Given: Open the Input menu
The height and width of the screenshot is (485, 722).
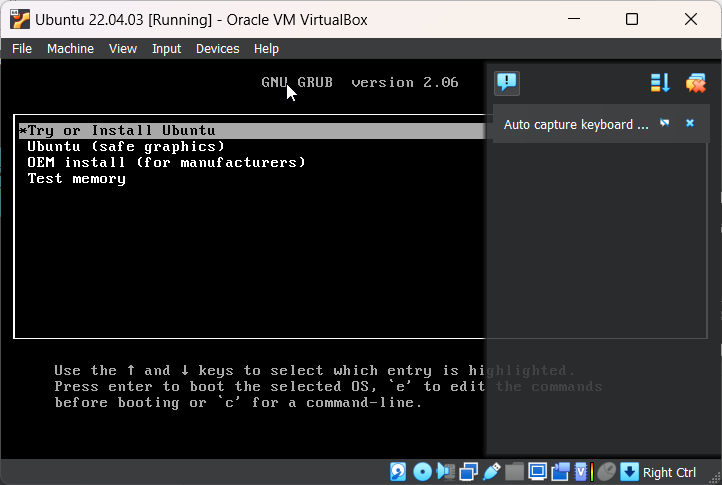Looking at the screenshot, I should [x=166, y=48].
